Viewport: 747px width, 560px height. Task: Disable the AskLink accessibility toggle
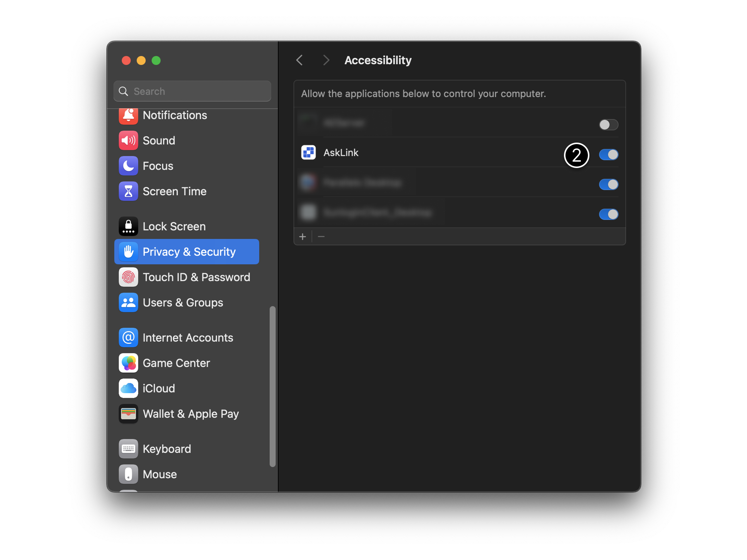(608, 155)
